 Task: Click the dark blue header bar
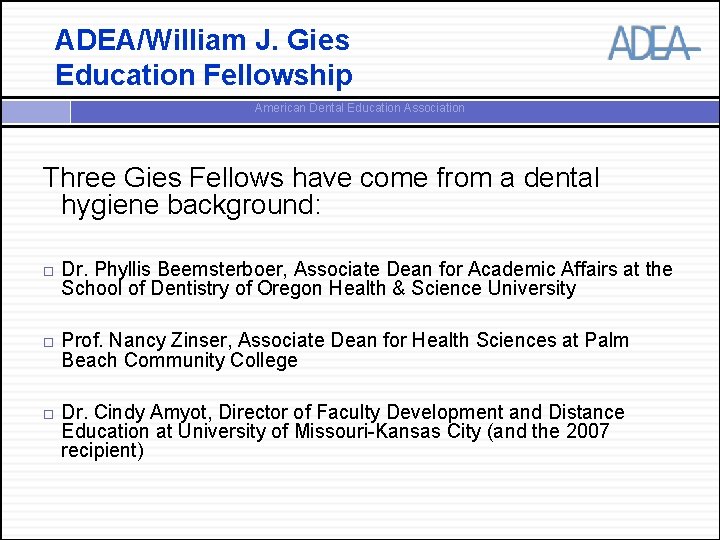coord(395,112)
